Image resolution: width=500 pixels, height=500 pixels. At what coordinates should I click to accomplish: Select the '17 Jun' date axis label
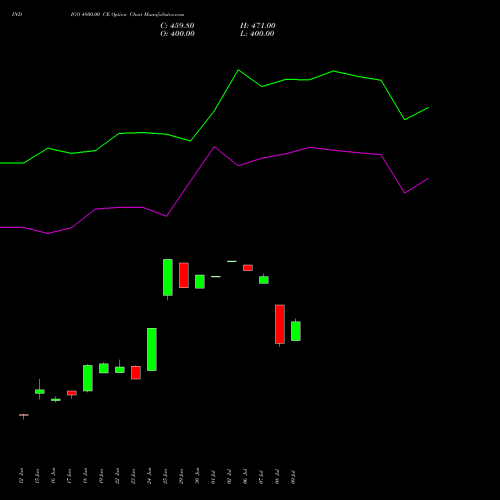[69, 476]
